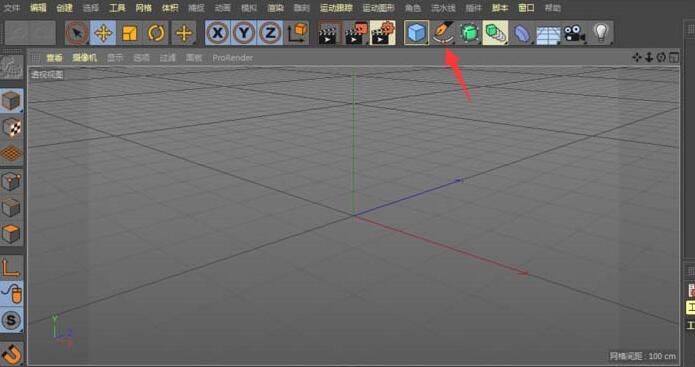Screen dimensions: 695x367
Task: Open the purple deformer icon
Action: point(522,33)
